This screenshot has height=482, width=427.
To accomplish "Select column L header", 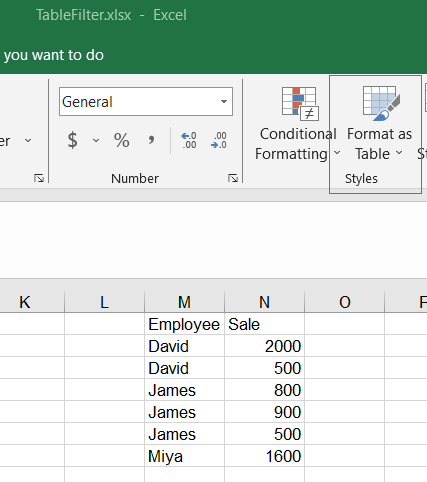I will pyautogui.click(x=104, y=302).
